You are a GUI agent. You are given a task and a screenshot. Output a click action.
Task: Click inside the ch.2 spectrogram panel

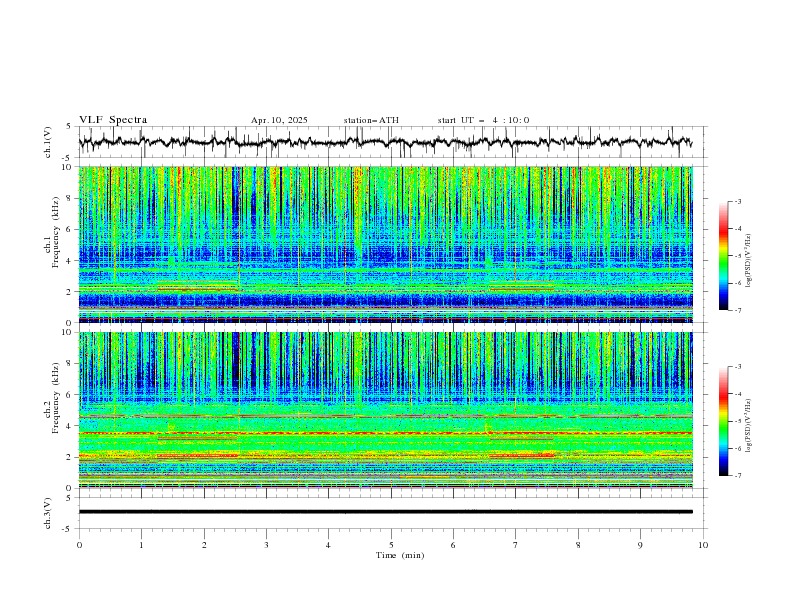coord(386,410)
